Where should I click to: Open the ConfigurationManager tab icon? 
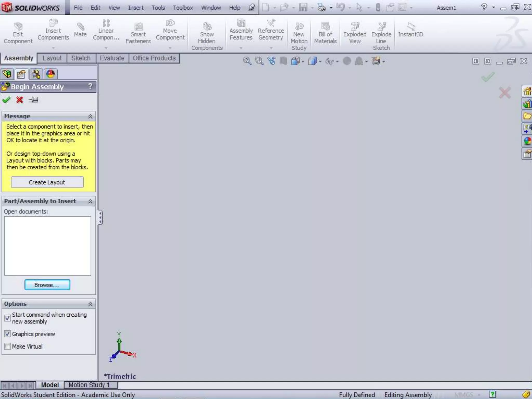(x=36, y=74)
